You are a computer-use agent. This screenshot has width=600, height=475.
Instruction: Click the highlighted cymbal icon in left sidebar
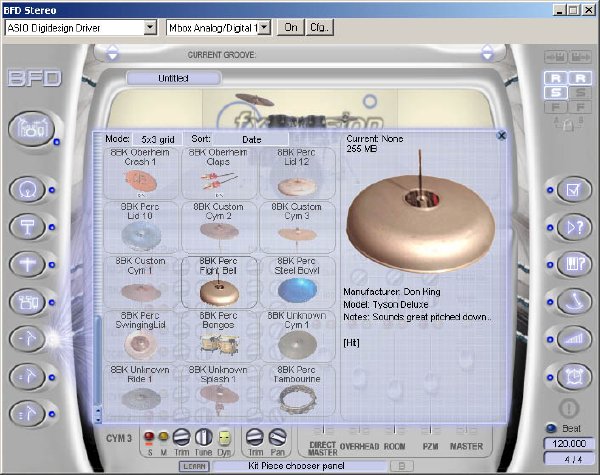28,339
